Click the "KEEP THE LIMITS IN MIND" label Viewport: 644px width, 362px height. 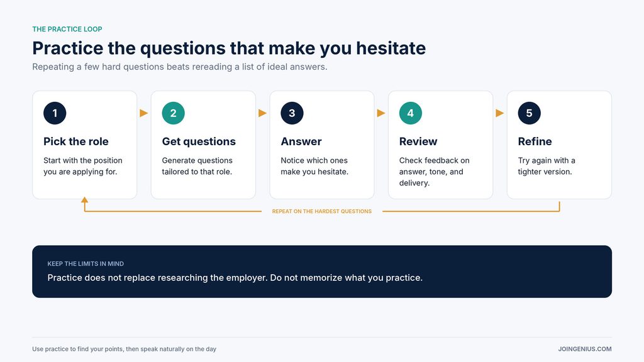pyautogui.click(x=86, y=263)
